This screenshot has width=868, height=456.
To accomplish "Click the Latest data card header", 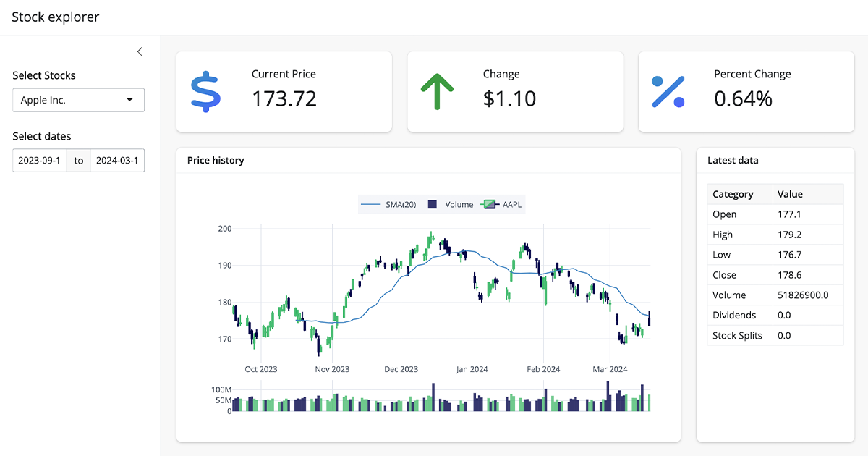I will pos(733,161).
